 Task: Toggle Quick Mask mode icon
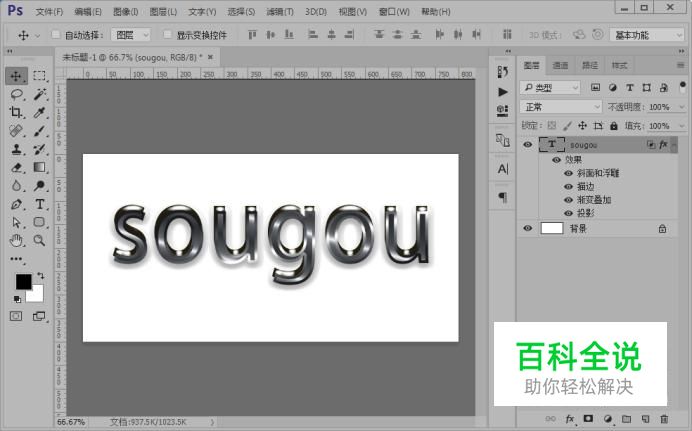[x=16, y=316]
